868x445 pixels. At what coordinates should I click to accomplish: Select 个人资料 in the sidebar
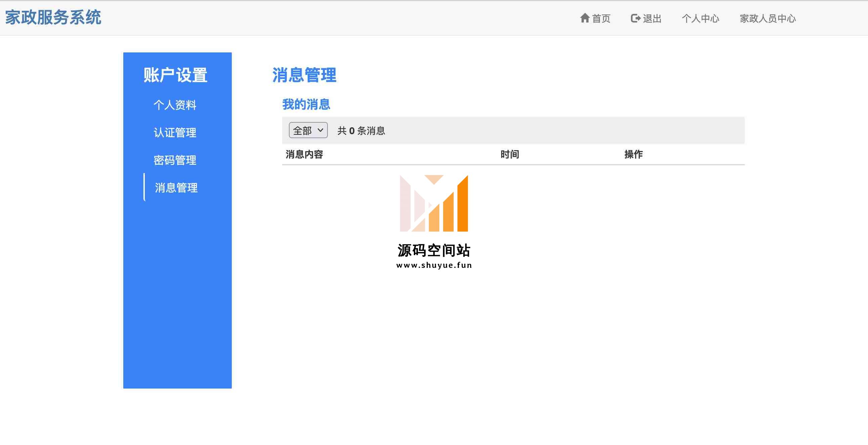click(175, 105)
